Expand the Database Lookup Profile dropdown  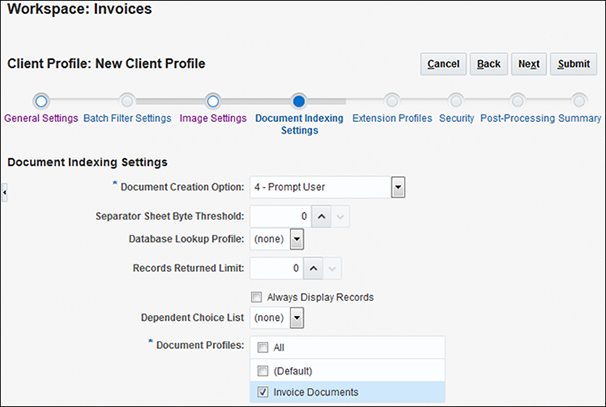pyautogui.click(x=296, y=240)
